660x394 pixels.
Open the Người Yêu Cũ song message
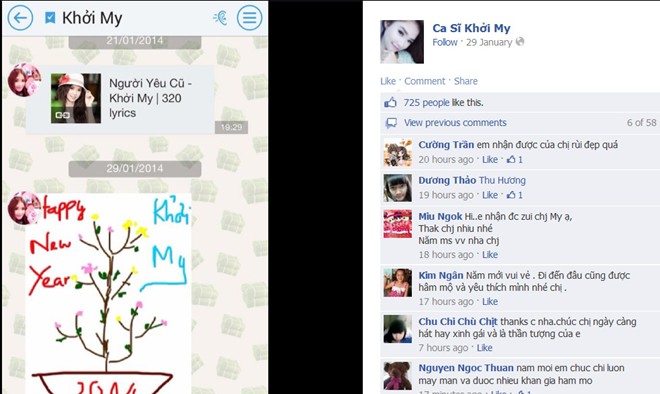point(120,99)
